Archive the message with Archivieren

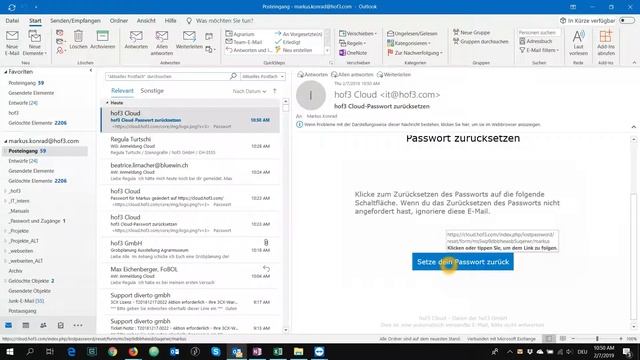102,40
